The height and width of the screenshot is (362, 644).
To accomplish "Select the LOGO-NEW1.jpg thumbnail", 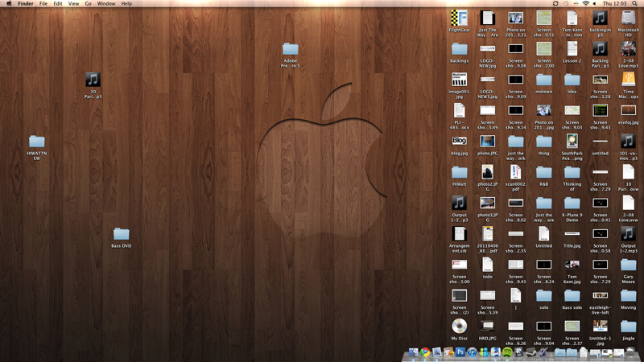I will [x=488, y=79].
